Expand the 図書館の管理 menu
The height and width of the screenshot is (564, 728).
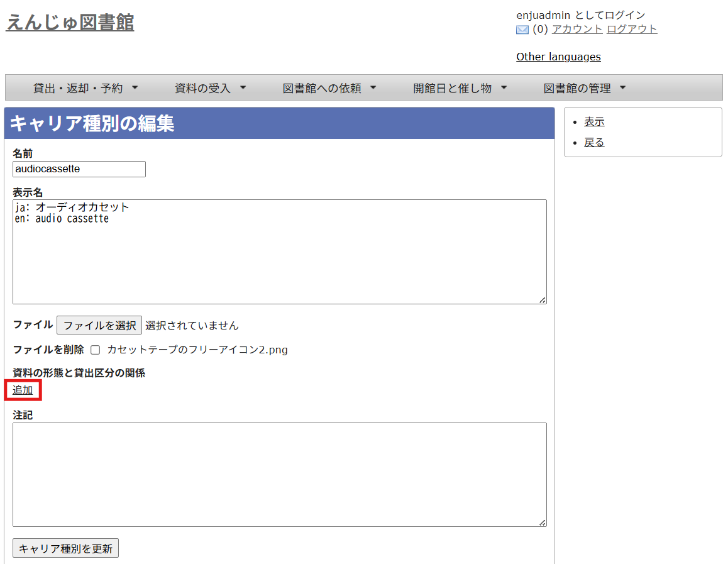coord(585,88)
